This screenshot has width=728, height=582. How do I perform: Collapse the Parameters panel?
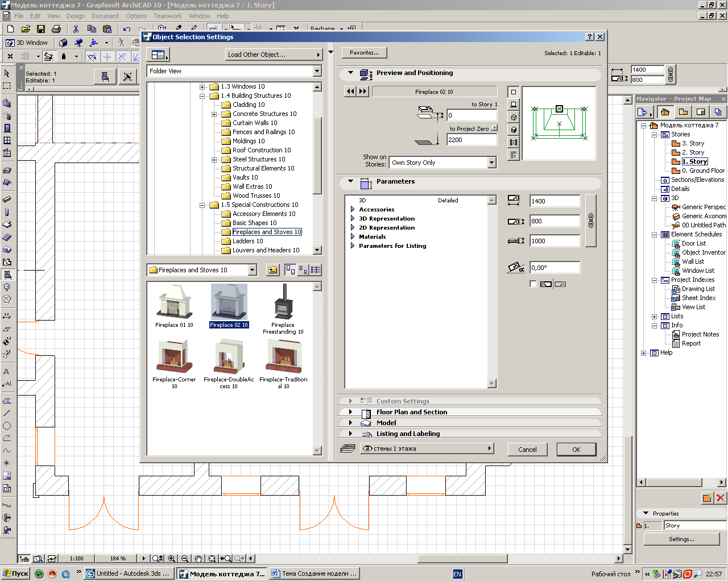(x=350, y=181)
